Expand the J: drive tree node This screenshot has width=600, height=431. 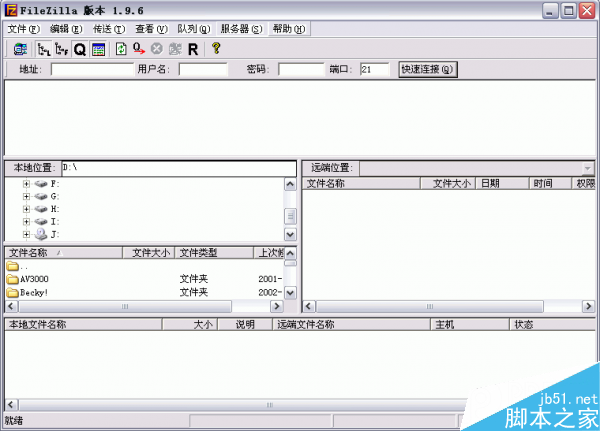pyautogui.click(x=26, y=235)
